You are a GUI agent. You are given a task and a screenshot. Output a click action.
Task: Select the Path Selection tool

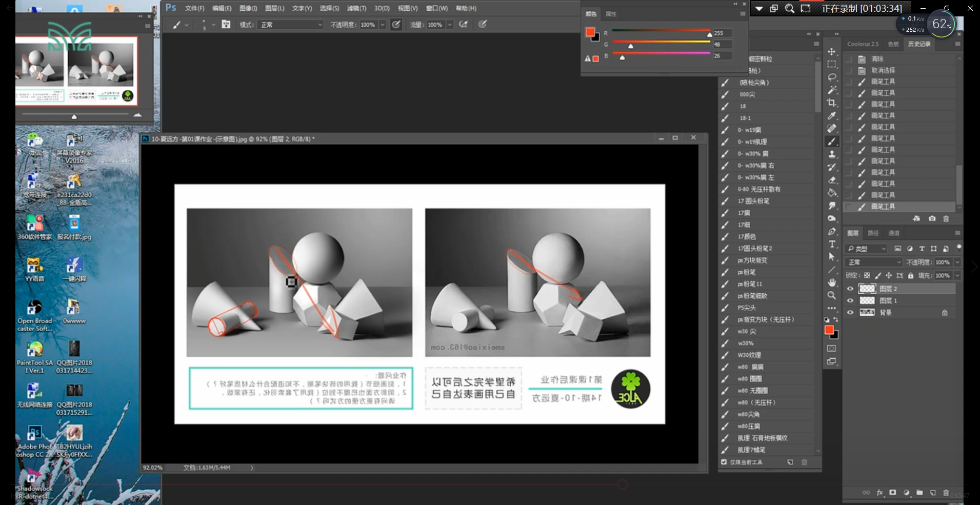click(x=832, y=257)
